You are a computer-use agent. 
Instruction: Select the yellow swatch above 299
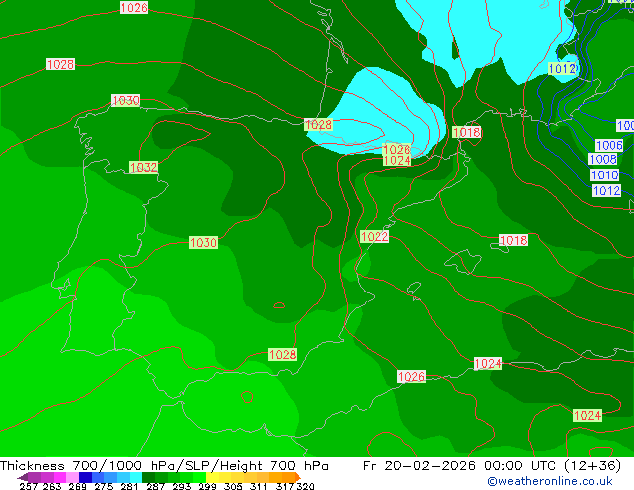click(x=212, y=477)
